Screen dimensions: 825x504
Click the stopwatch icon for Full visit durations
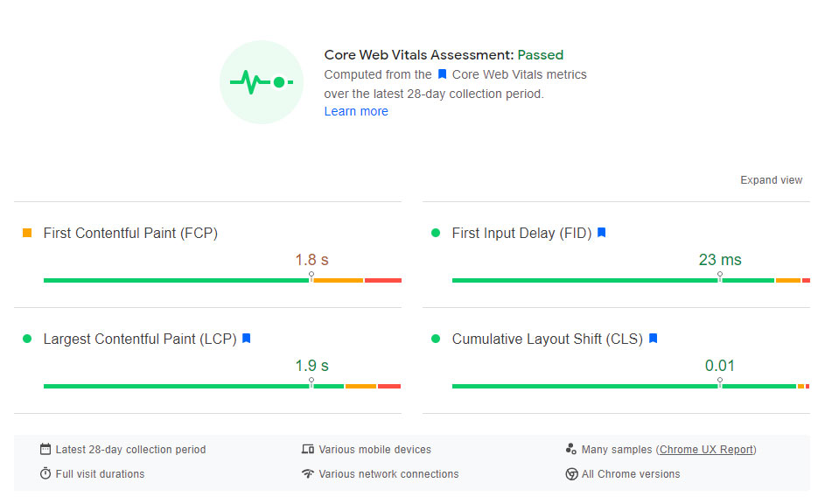[x=45, y=473]
